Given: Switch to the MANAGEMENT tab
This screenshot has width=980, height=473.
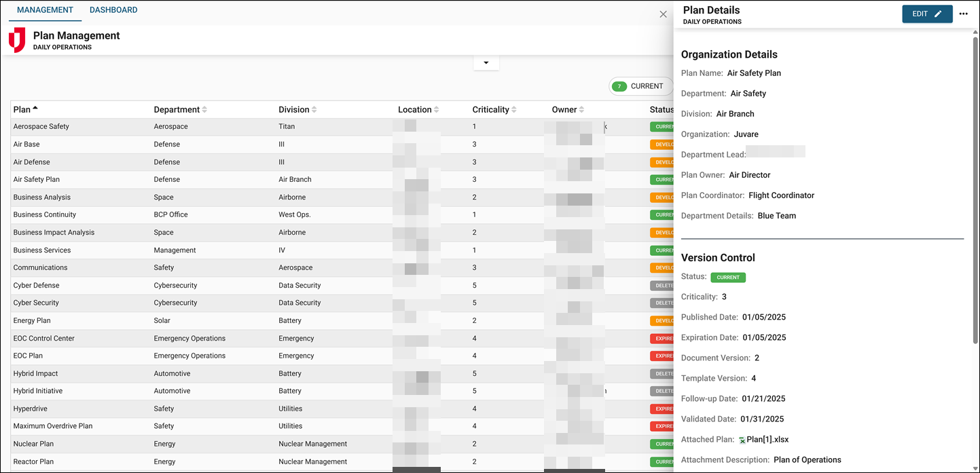Looking at the screenshot, I should 45,10.
